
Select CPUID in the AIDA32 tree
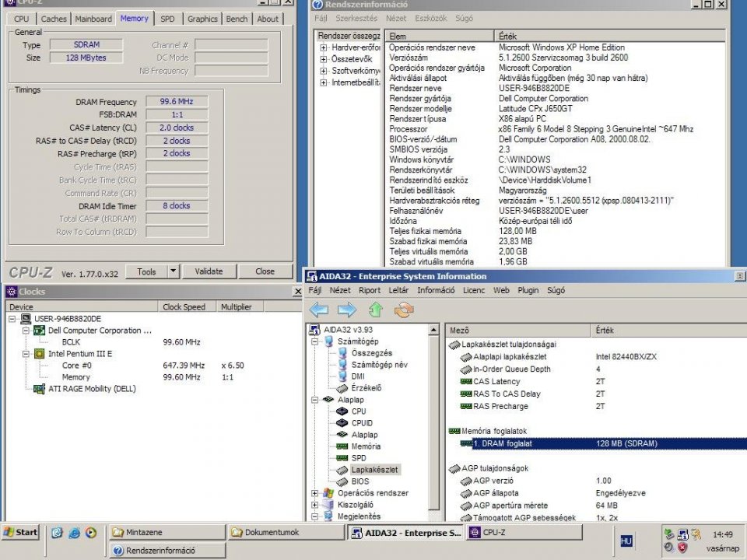(x=362, y=423)
